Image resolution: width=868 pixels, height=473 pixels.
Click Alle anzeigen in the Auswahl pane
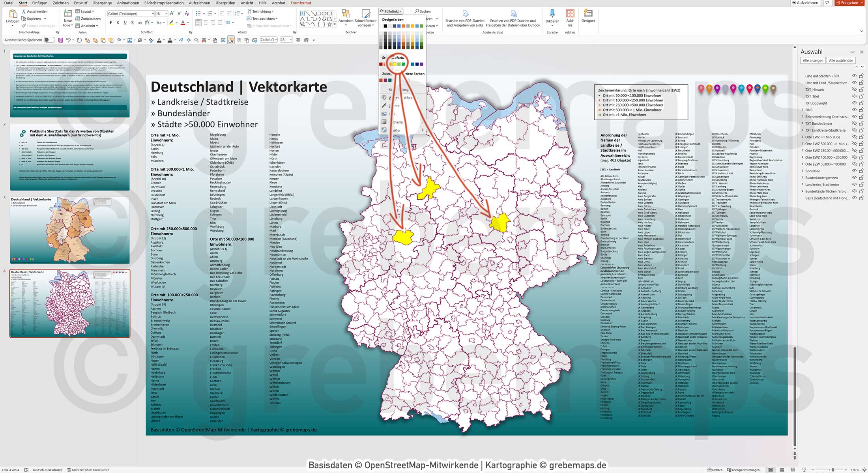814,60
